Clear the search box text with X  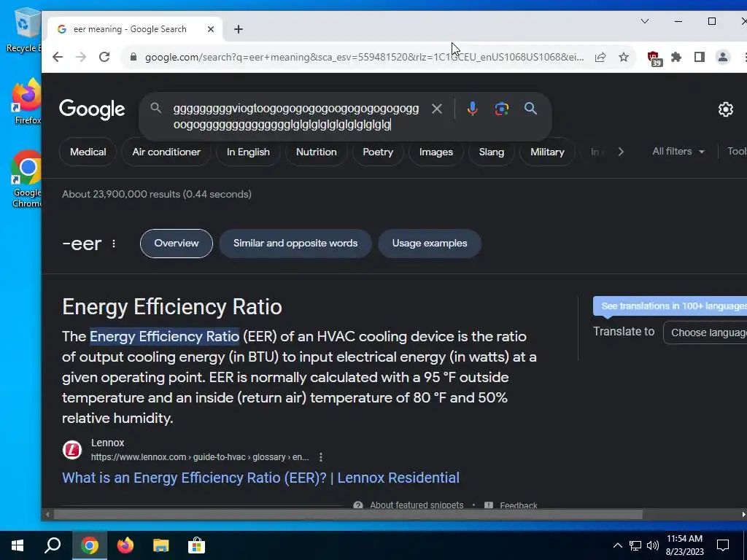[436, 109]
